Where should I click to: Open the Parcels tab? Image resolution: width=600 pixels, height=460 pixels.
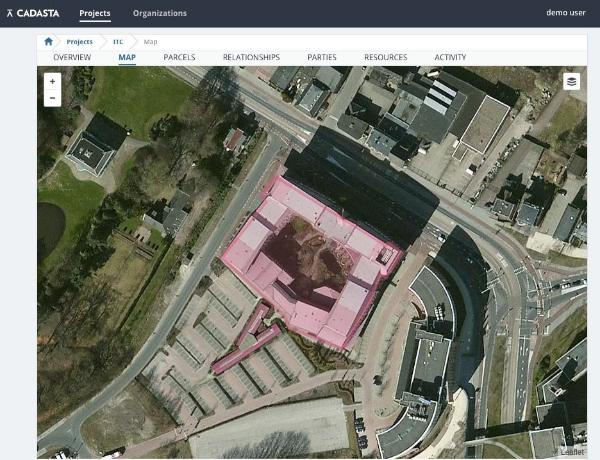(179, 58)
